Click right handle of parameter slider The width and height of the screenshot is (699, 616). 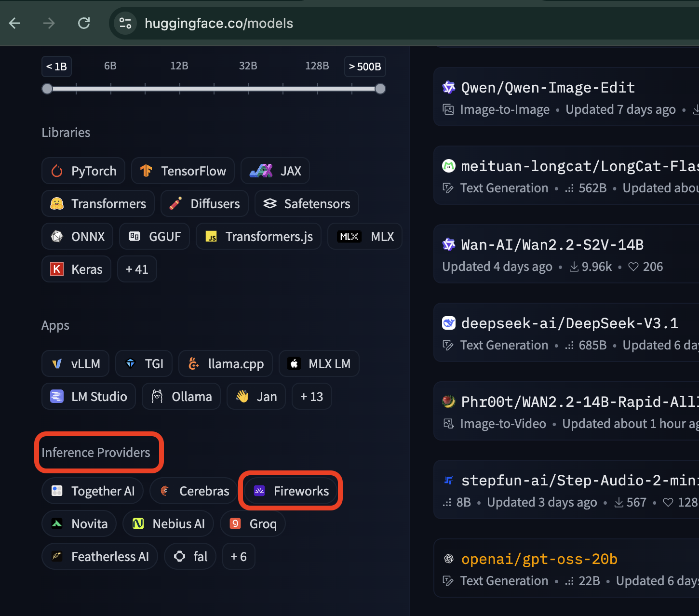pos(380,89)
